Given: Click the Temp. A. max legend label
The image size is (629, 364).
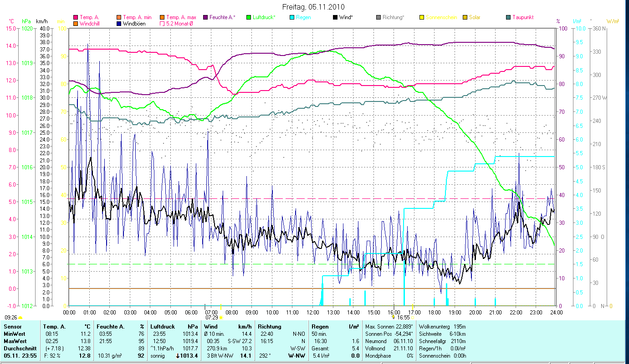Looking at the screenshot, I should (x=181, y=17).
